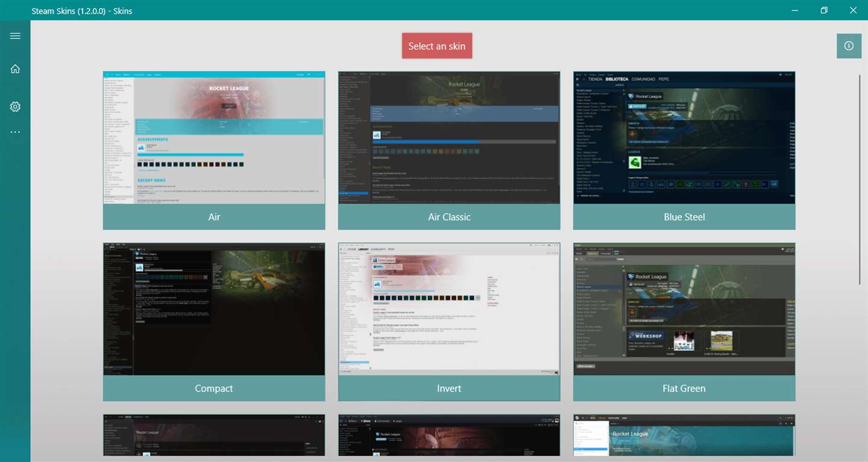Open the sidebar three-dots more options
The width and height of the screenshot is (868, 462).
click(x=15, y=132)
